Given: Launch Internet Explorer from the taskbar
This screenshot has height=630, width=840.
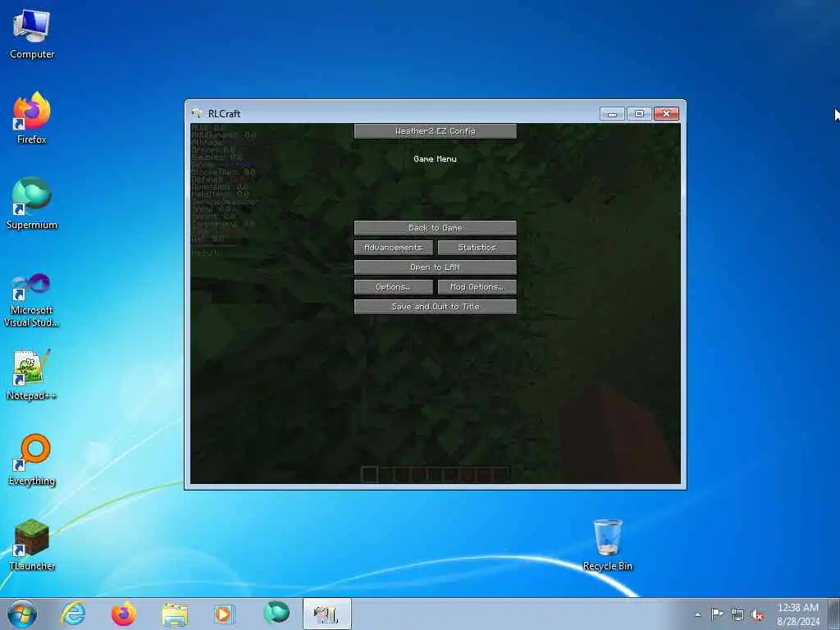Looking at the screenshot, I should pyautogui.click(x=73, y=614).
